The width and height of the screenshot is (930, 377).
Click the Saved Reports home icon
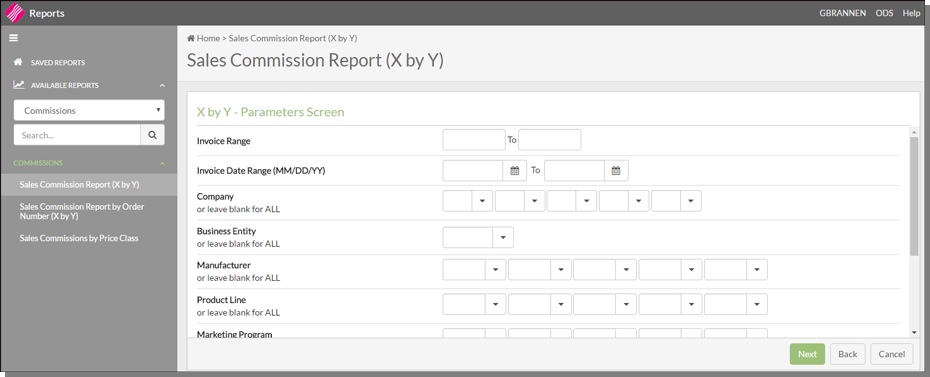coord(18,62)
